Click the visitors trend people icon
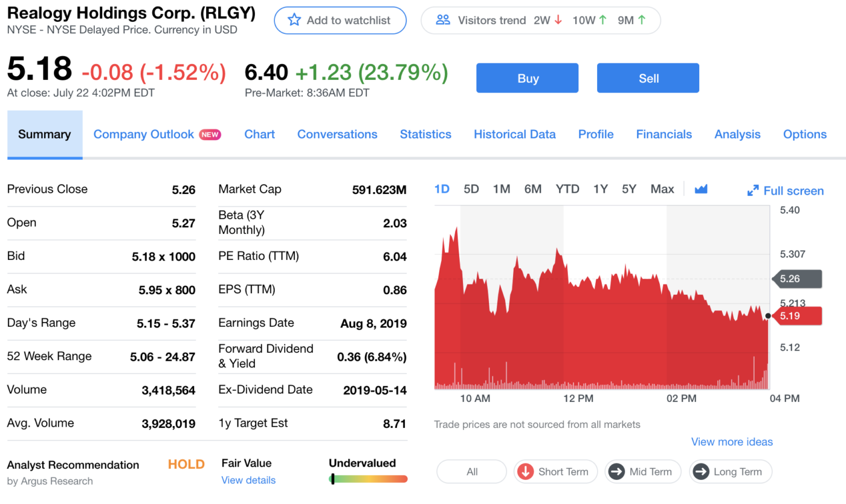 pos(443,20)
